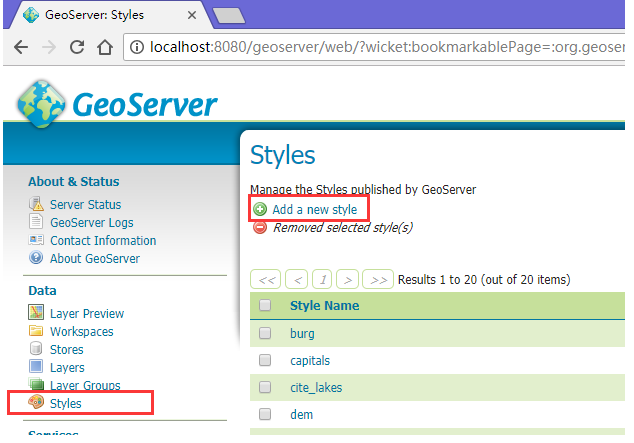Open Layers link
This screenshot has width=634, height=443.
coord(67,367)
